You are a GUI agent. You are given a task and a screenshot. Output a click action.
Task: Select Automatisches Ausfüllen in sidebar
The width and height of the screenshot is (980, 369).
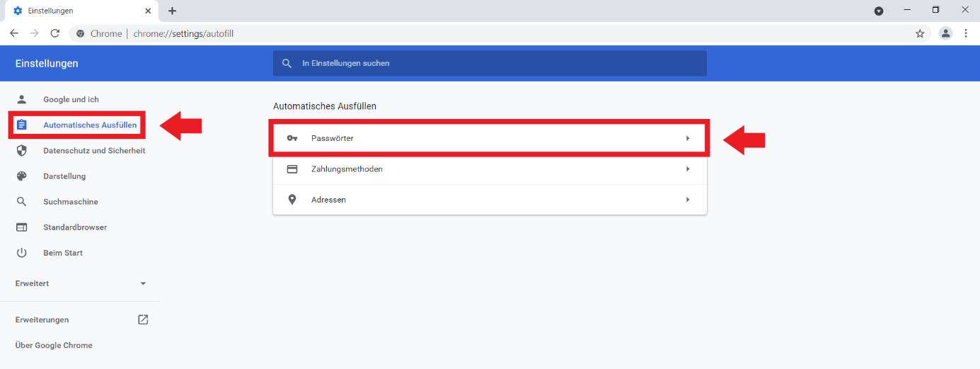point(90,125)
